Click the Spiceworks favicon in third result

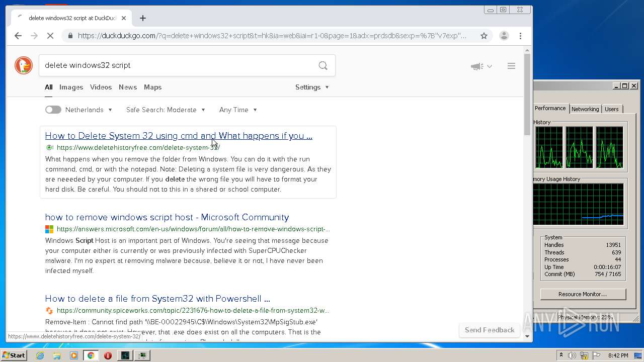point(49,310)
